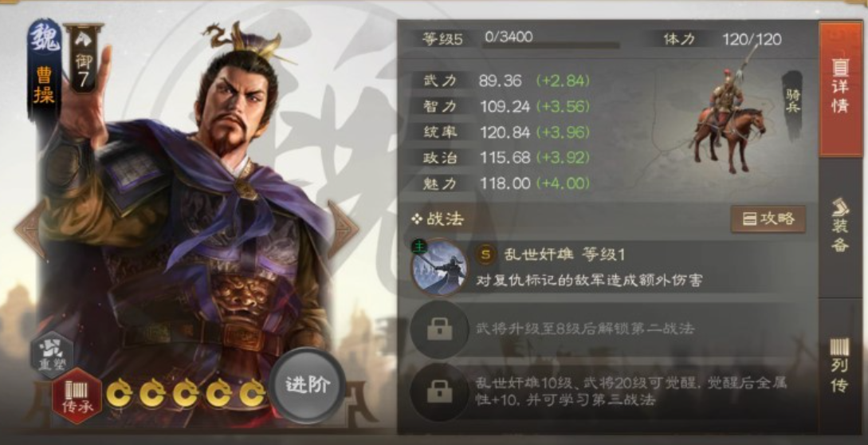
Task: Tap the 曹操 character portrait
Action: click(x=188, y=222)
